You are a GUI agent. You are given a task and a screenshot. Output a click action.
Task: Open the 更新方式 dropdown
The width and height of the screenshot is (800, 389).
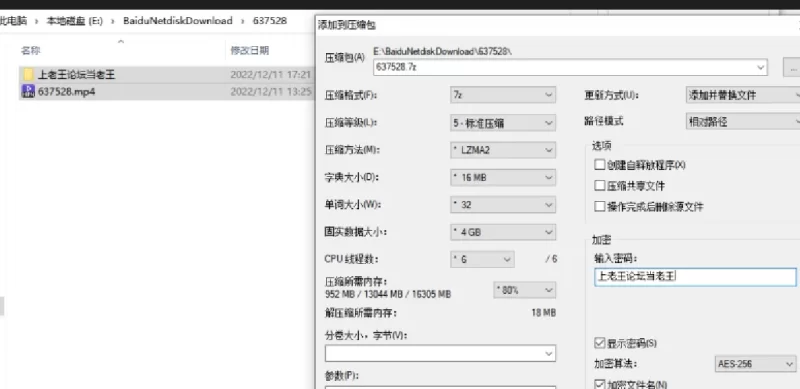(x=743, y=95)
